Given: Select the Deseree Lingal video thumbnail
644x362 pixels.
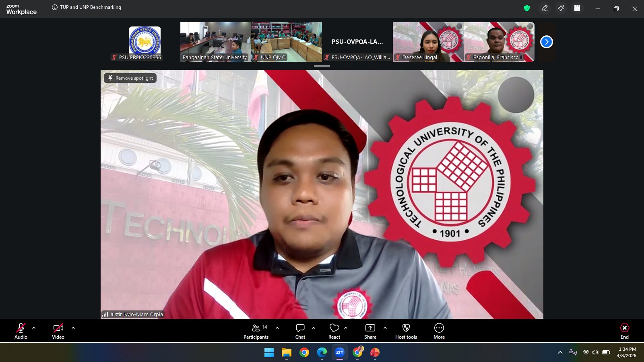Looking at the screenshot, I should (x=428, y=42).
